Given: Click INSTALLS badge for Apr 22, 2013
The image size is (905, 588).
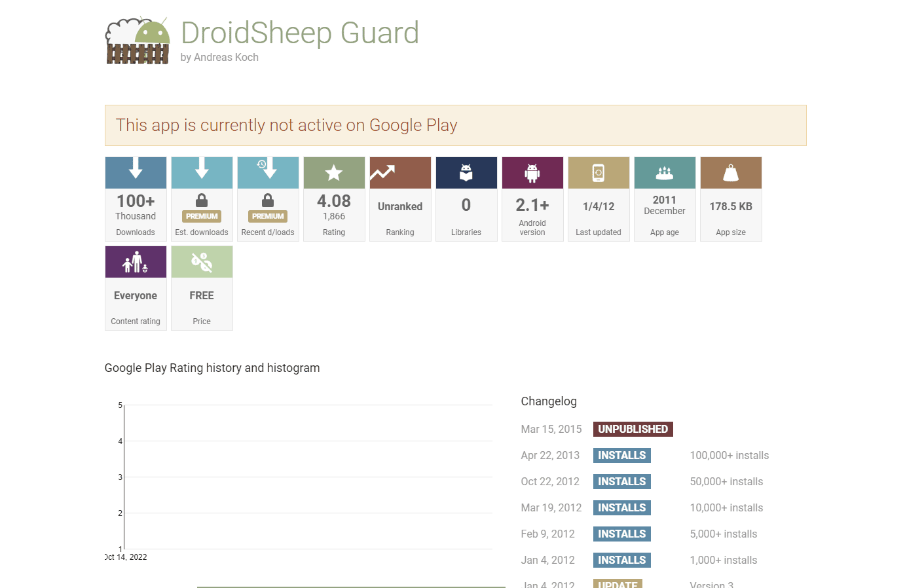Looking at the screenshot, I should tap(622, 455).
